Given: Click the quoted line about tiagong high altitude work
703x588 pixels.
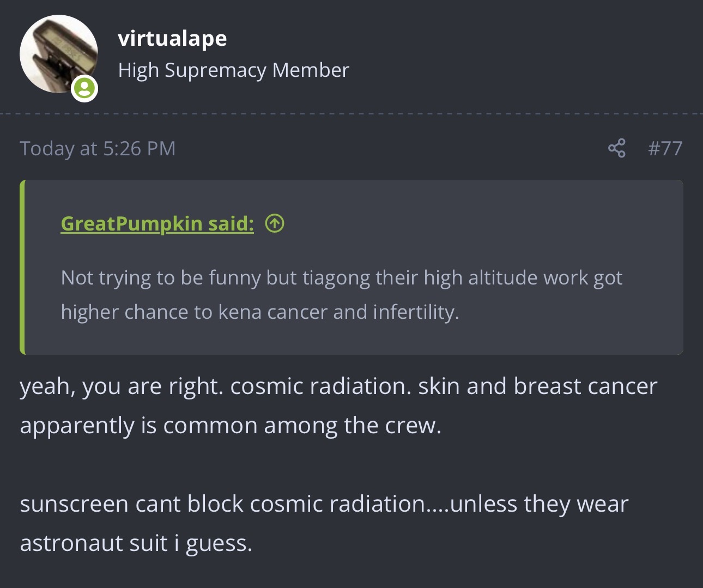Looking at the screenshot, I should (342, 278).
